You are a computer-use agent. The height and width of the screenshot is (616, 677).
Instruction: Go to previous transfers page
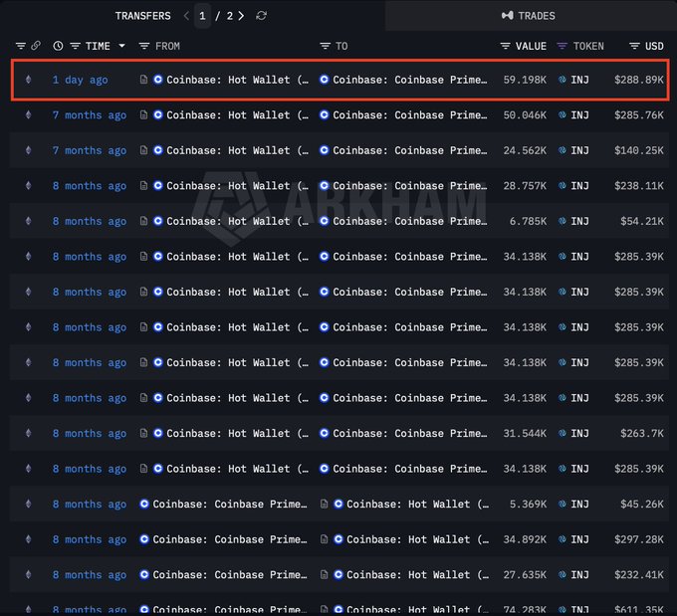coord(186,16)
